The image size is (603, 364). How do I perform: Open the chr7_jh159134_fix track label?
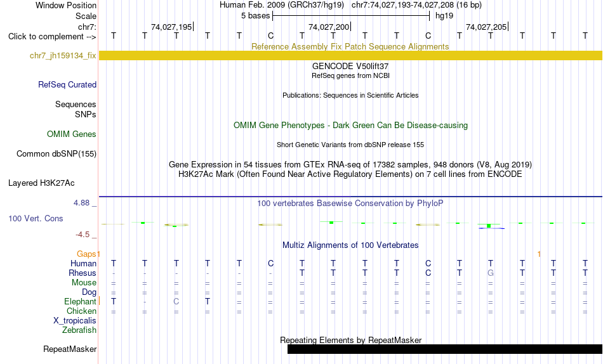[63, 55]
